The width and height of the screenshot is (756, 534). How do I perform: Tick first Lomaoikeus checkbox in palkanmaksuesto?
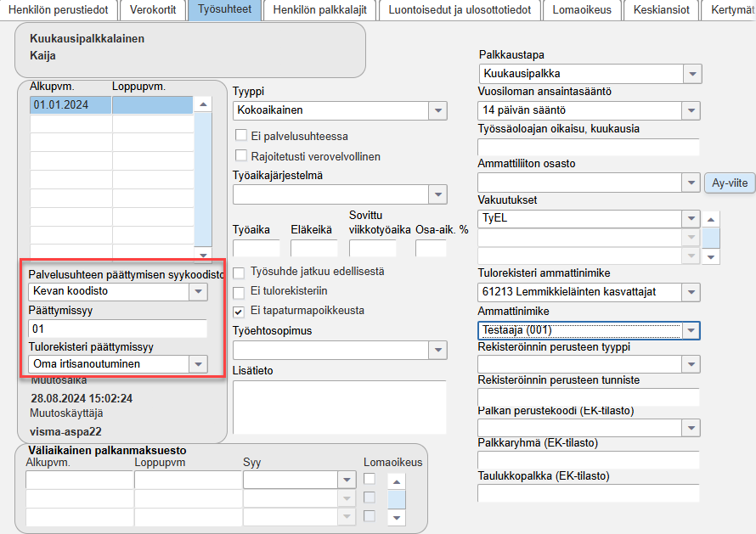370,479
